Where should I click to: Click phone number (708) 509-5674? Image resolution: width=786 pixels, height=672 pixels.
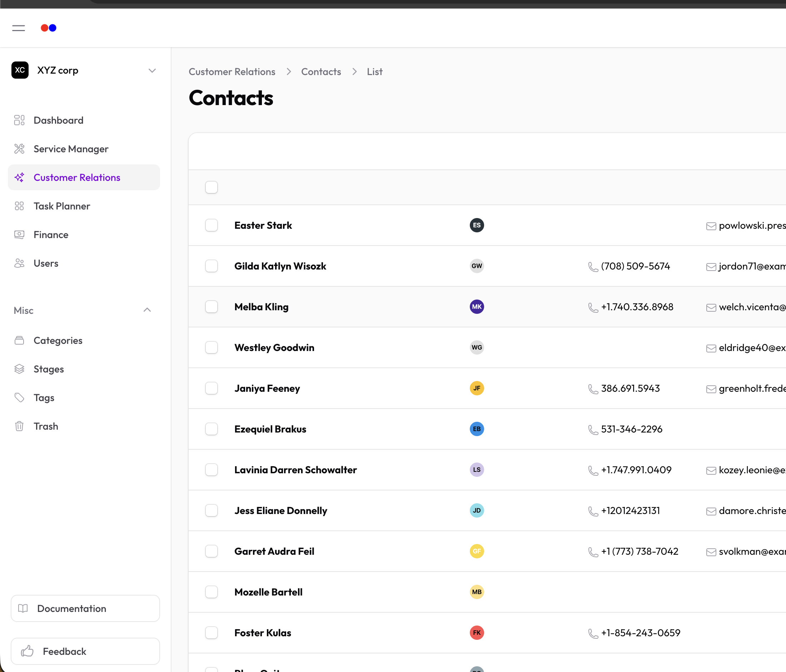tap(635, 266)
